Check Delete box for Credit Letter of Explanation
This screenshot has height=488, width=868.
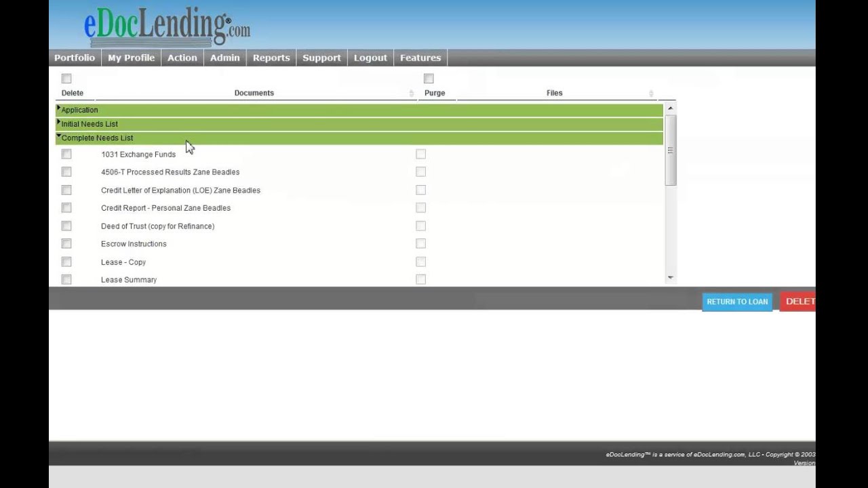(66, 190)
